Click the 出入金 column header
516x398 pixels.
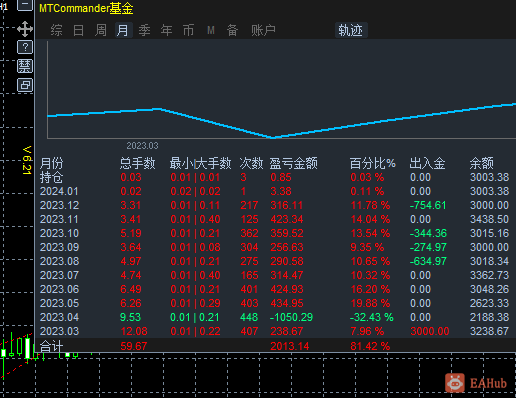427,163
